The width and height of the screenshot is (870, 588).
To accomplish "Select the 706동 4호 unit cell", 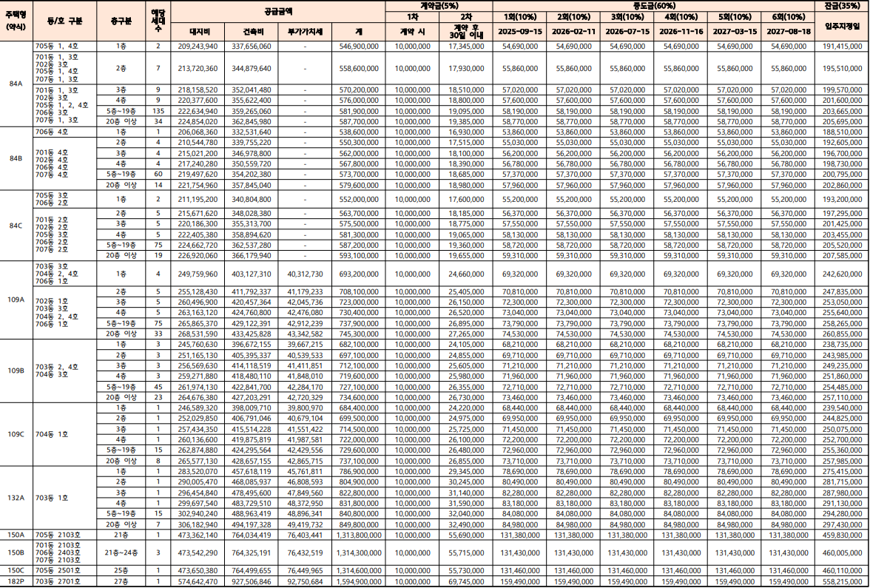I will tap(65, 132).
